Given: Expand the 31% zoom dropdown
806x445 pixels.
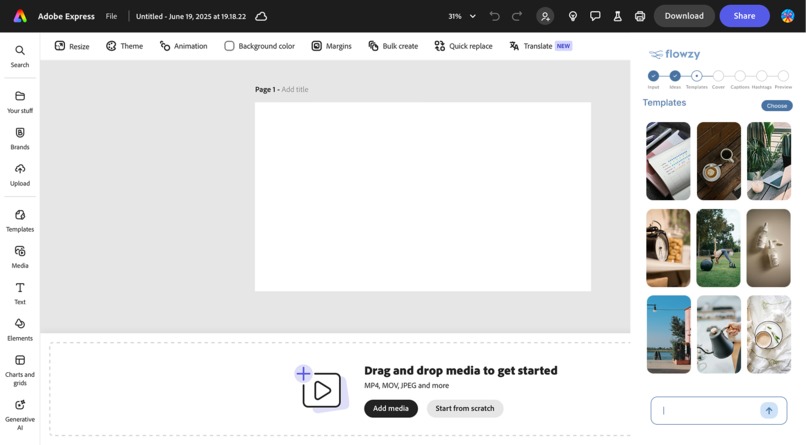Looking at the screenshot, I should [462, 16].
